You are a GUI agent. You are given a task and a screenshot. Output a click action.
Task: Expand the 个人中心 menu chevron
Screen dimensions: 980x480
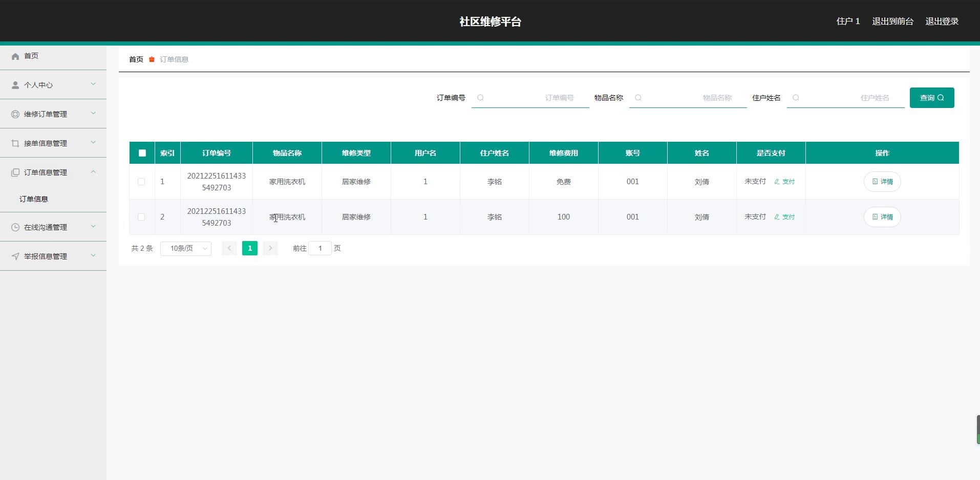coord(93,84)
